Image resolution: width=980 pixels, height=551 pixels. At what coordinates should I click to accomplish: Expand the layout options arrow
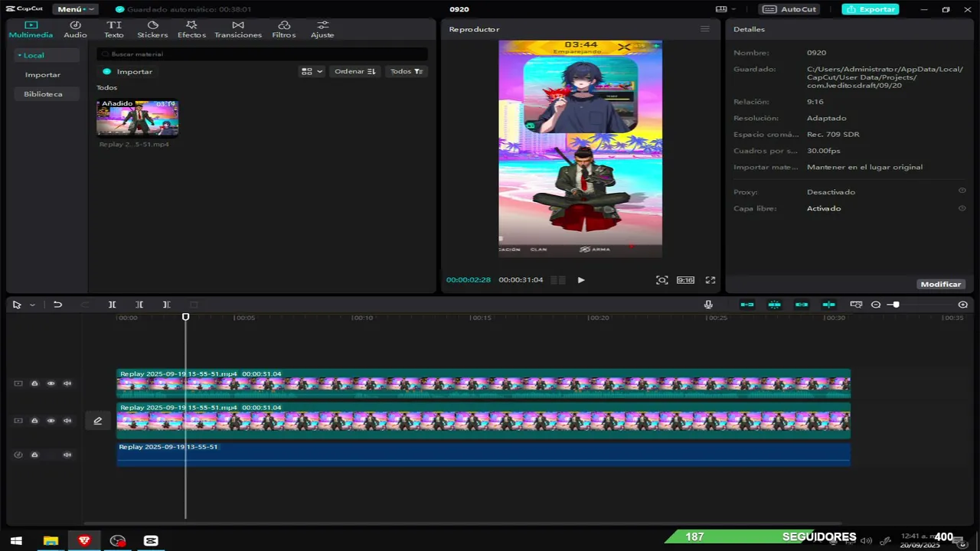coord(735,9)
